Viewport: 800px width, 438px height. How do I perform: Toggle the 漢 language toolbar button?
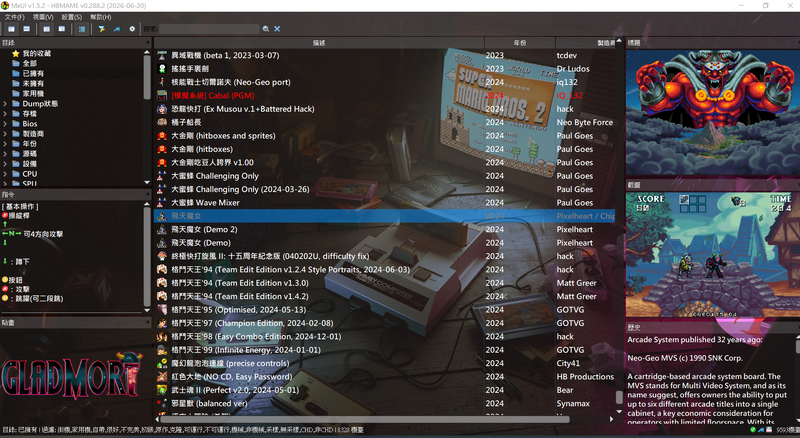point(82,29)
